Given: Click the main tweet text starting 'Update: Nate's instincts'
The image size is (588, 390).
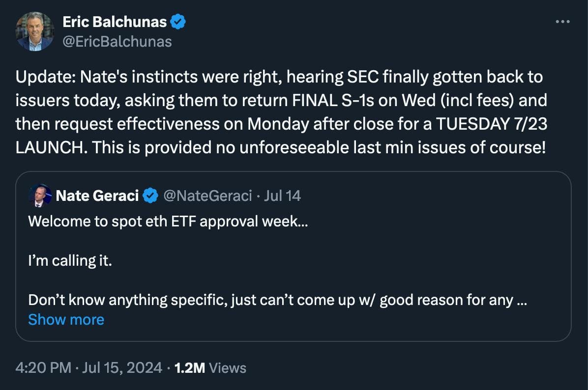Looking at the screenshot, I should [x=281, y=111].
